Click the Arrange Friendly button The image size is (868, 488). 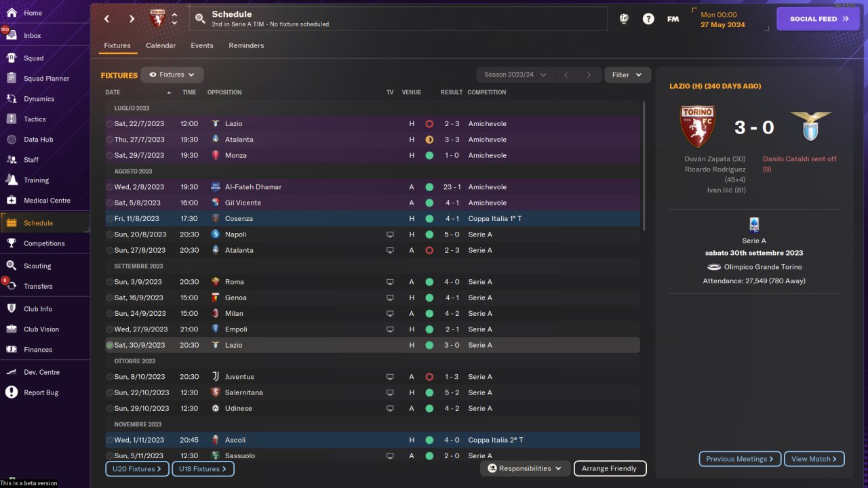[610, 468]
